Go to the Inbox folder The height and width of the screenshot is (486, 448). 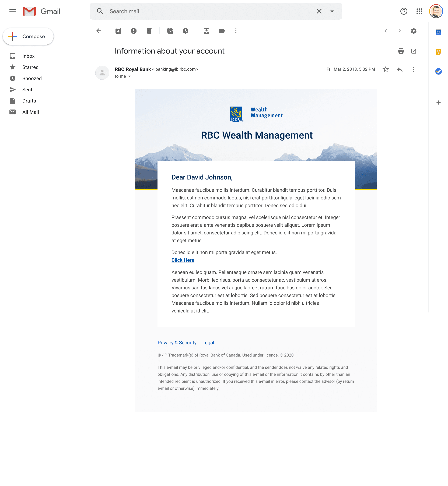[28, 56]
